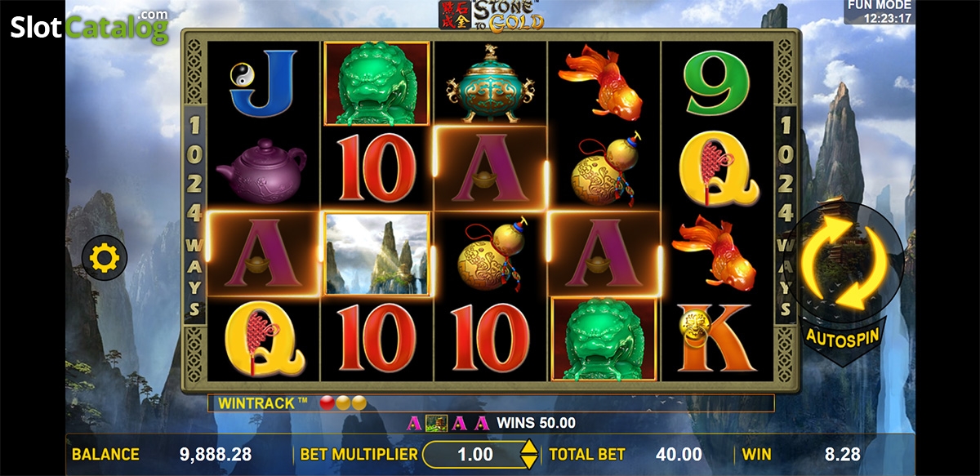980x476 pixels.
Task: Click the jade lion symbol in the top row
Action: coord(376,84)
